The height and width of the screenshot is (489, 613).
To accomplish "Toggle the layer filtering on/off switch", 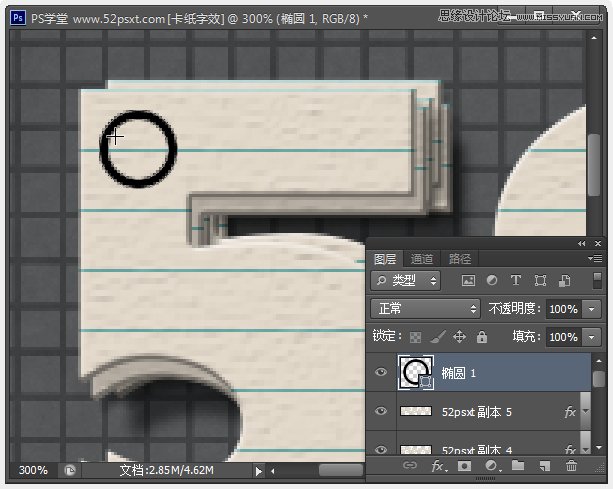I will point(597,281).
